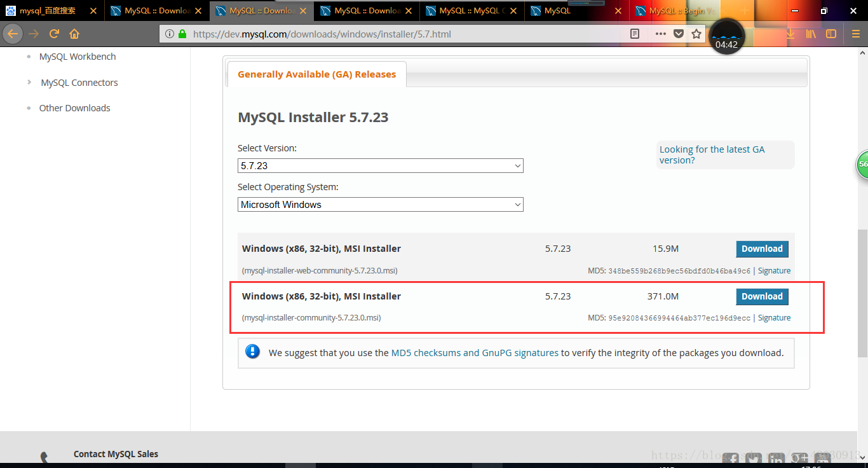The height and width of the screenshot is (468, 868).
Task: Switch to the MySQL :: Begin tab
Action: [681, 11]
